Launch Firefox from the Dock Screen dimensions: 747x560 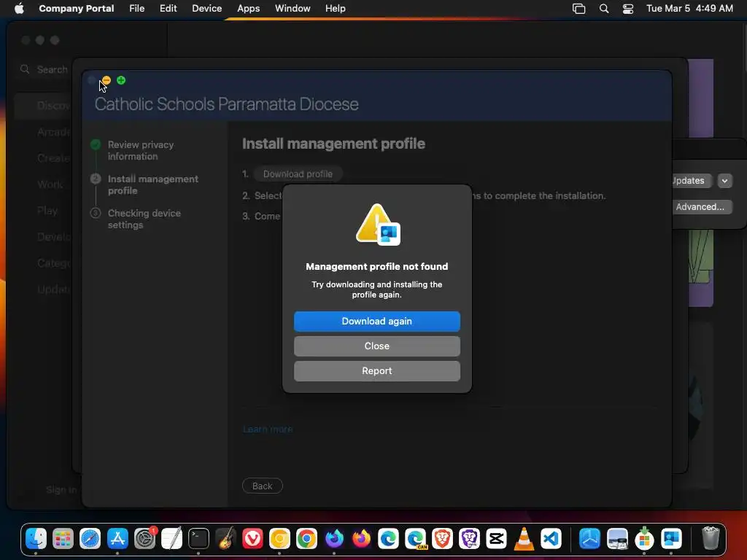click(x=361, y=539)
